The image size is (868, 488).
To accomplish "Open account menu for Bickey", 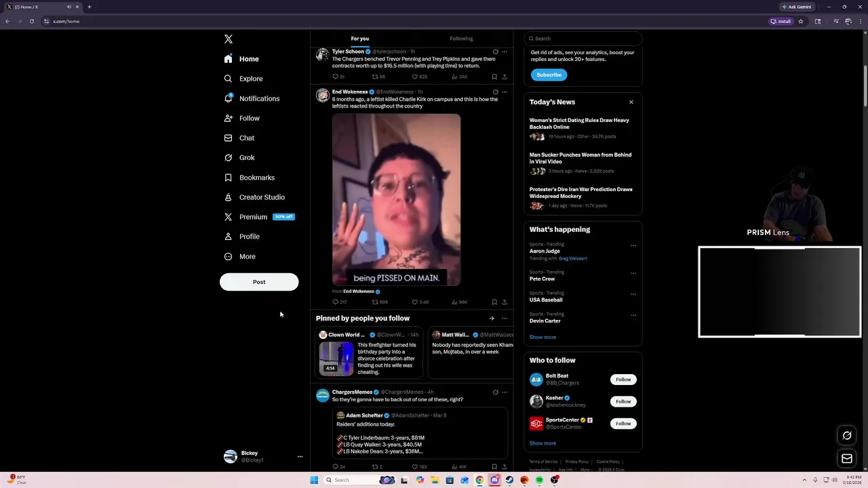I will pyautogui.click(x=300, y=457).
